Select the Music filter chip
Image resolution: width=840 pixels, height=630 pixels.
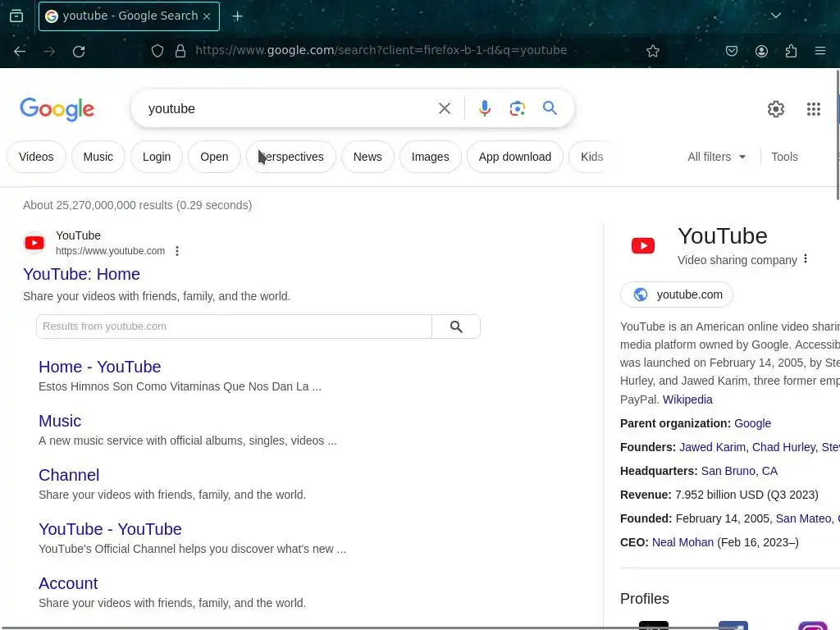[98, 157]
